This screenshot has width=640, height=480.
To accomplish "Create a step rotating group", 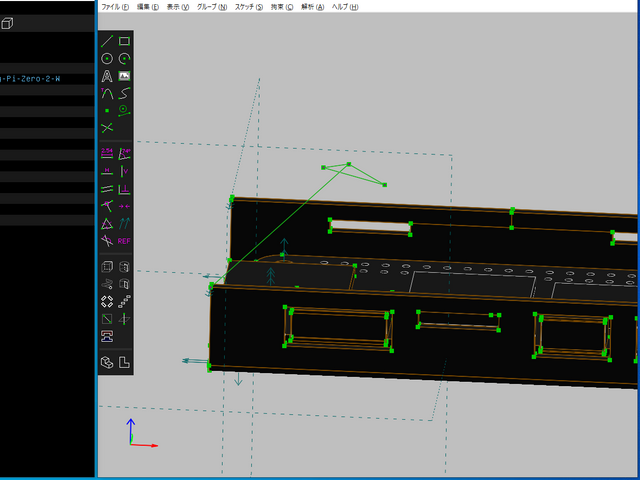I will click(107, 300).
